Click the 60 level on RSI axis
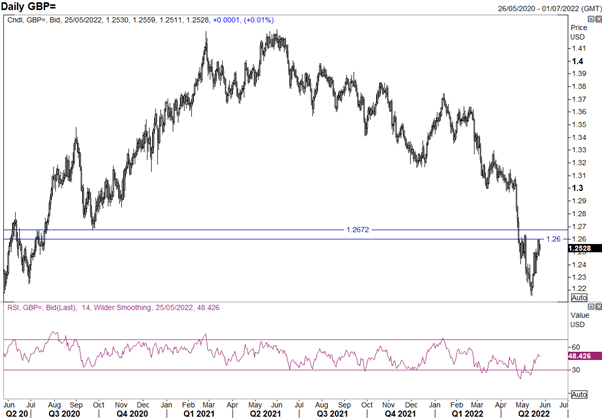 (x=576, y=347)
